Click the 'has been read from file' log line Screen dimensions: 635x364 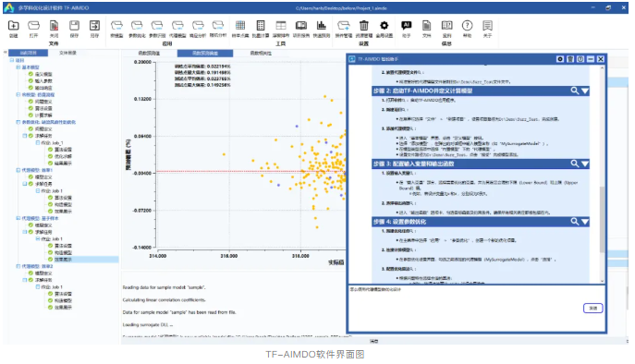179,312
